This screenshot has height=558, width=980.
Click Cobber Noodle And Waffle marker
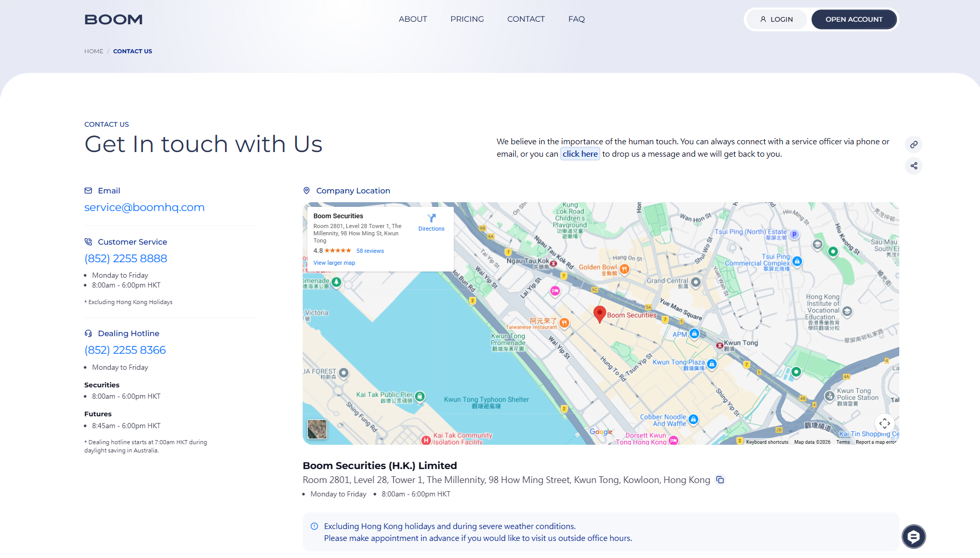[693, 419]
